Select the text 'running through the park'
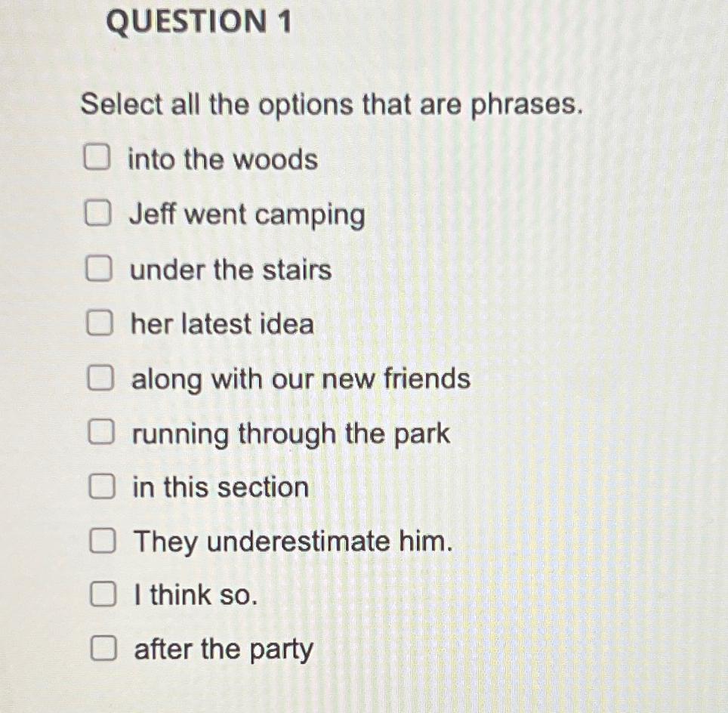 (x=289, y=433)
